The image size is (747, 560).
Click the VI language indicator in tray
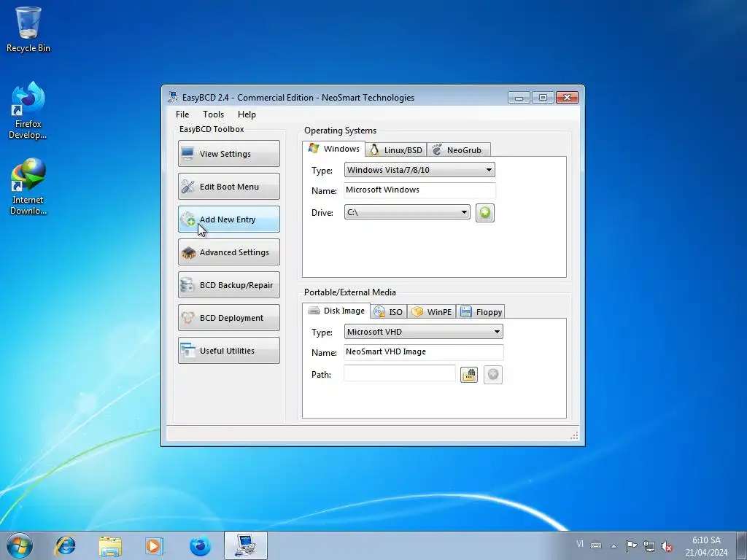click(x=579, y=544)
